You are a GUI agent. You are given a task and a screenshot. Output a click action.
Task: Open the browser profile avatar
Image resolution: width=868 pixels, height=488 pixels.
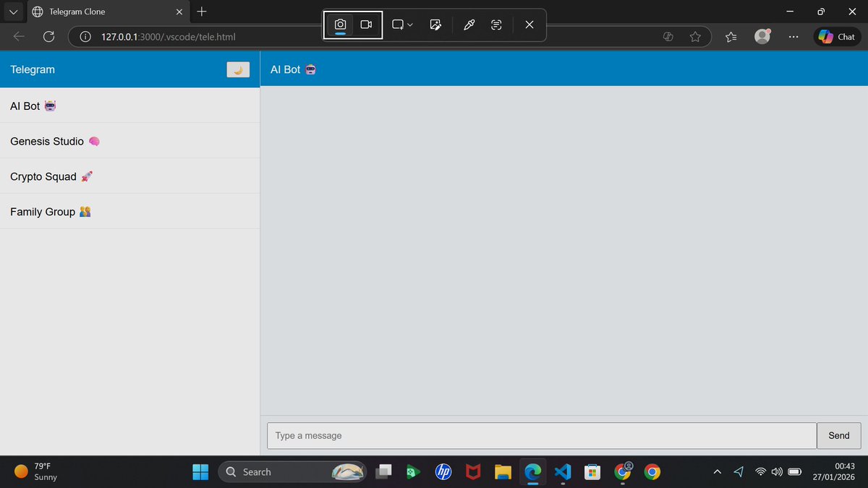click(x=762, y=36)
